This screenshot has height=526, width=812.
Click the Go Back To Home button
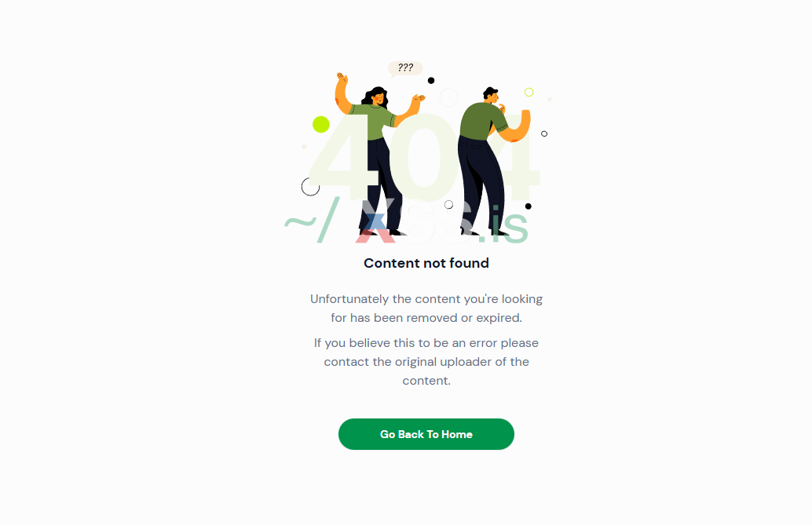[x=426, y=434]
